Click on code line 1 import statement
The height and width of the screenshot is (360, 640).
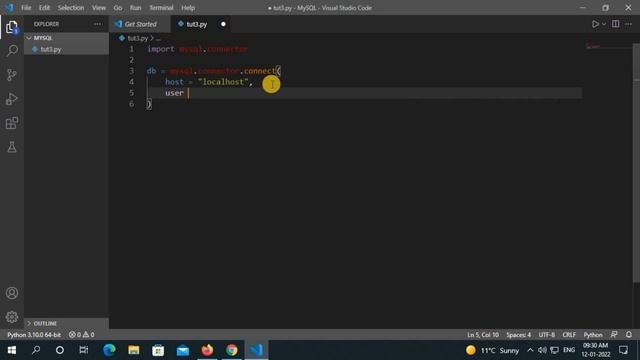(x=197, y=49)
